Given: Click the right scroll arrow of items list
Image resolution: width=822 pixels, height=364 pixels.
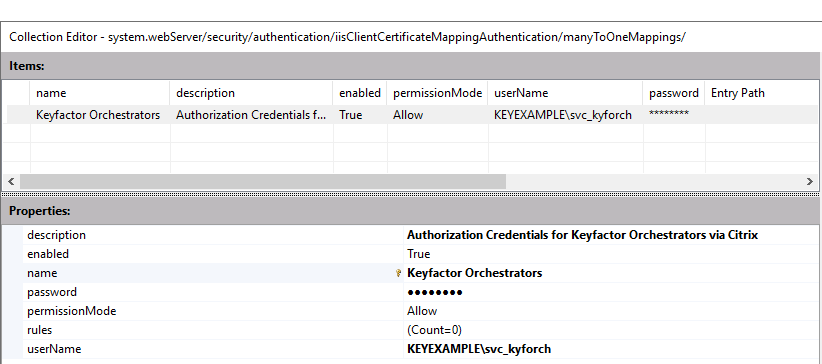Looking at the screenshot, I should click(x=810, y=181).
